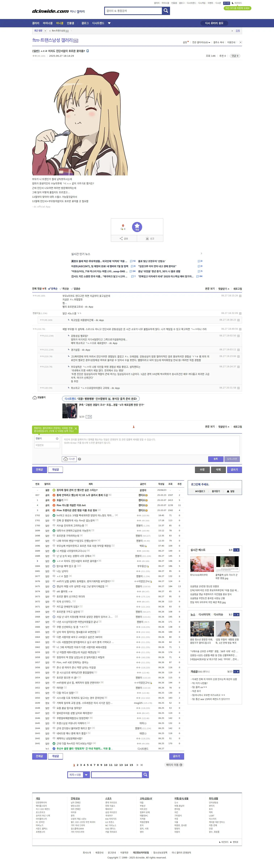274x868 pixels.
Task: Open post 'ftm 미니갤 개설한 이유.txt'
Action: click(x=71, y=505)
